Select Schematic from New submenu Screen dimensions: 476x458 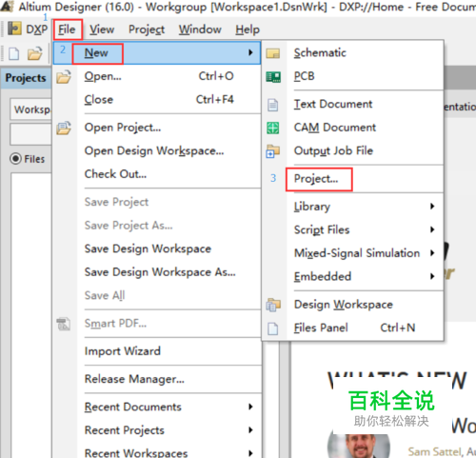click(352, 52)
